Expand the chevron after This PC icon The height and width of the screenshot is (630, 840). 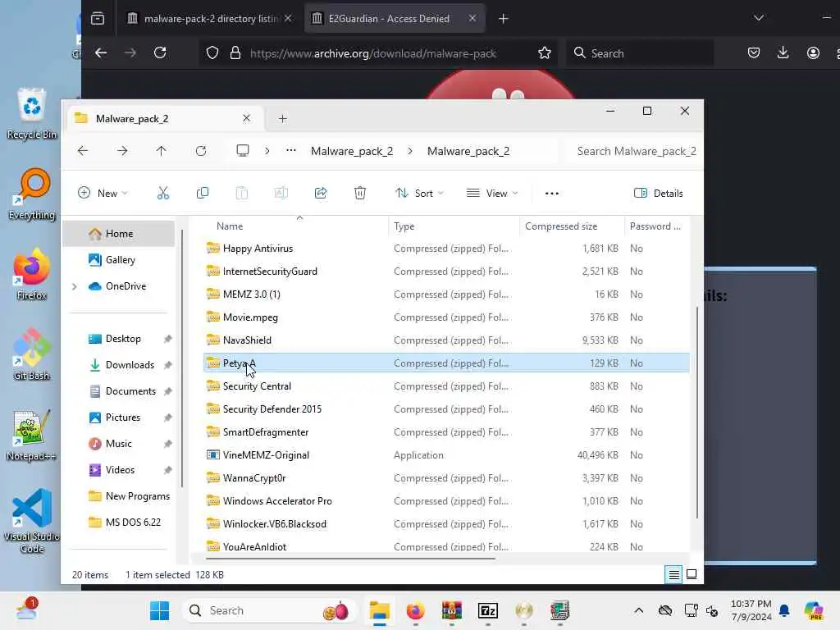267,151
